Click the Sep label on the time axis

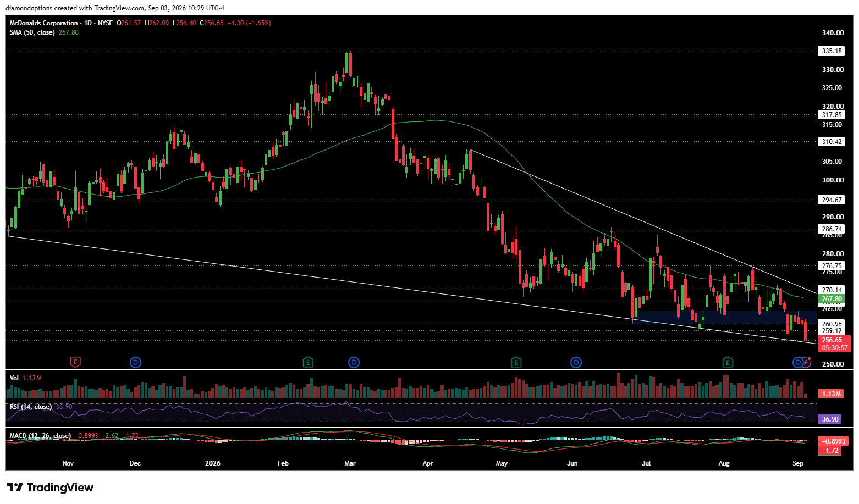pyautogui.click(x=798, y=463)
